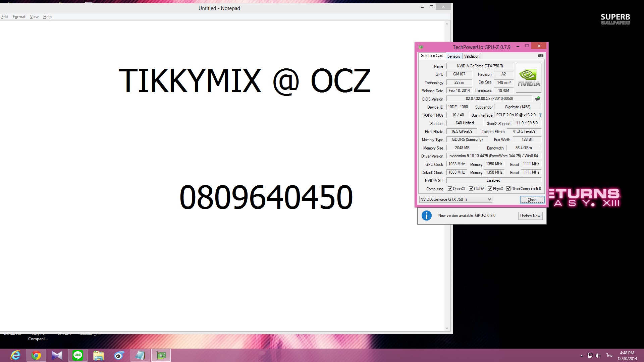Open File Explorer from the taskbar
Screen dimensions: 644x362
99,355
